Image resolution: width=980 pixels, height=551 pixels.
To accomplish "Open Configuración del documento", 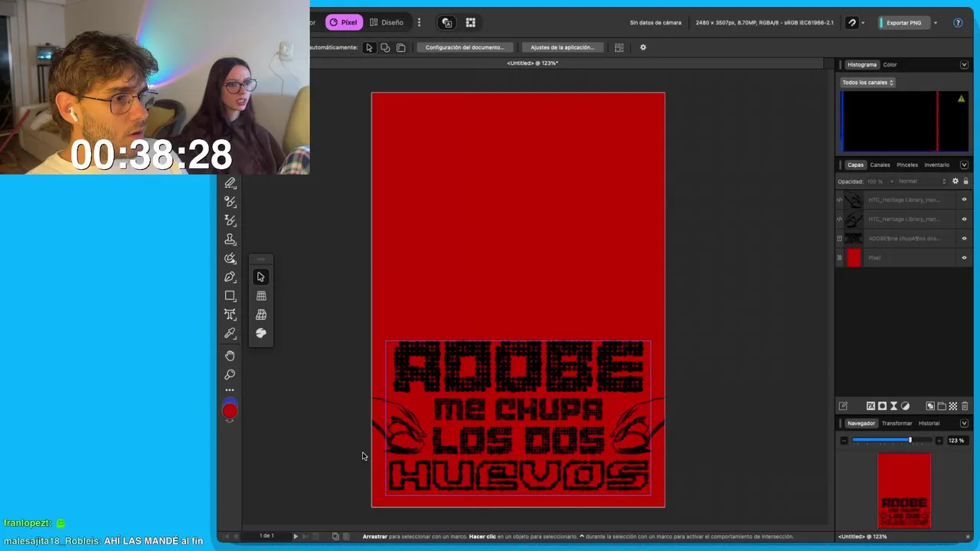I will (465, 47).
